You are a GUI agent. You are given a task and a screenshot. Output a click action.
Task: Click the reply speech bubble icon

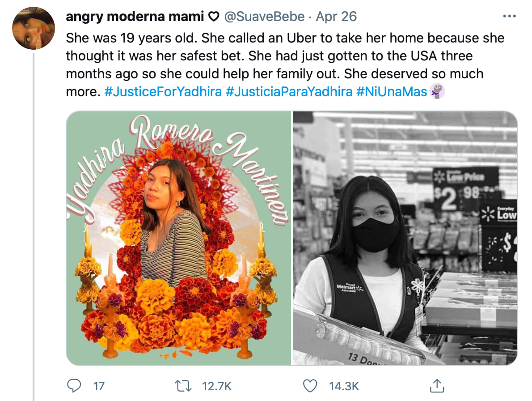tap(73, 385)
